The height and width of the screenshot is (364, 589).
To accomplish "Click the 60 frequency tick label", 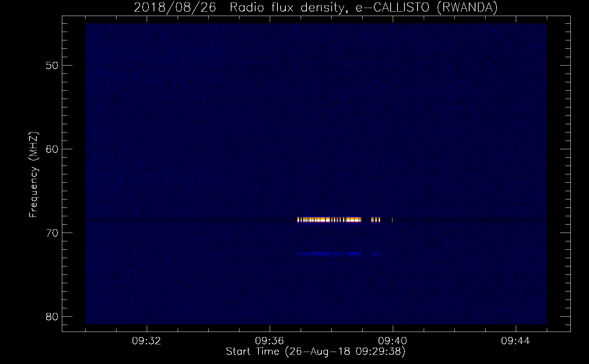I will [52, 149].
